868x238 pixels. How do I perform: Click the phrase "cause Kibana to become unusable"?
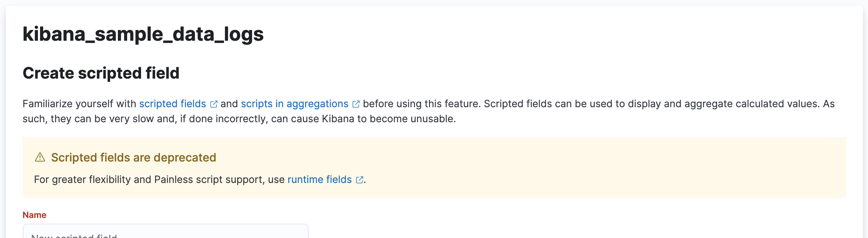click(363, 119)
